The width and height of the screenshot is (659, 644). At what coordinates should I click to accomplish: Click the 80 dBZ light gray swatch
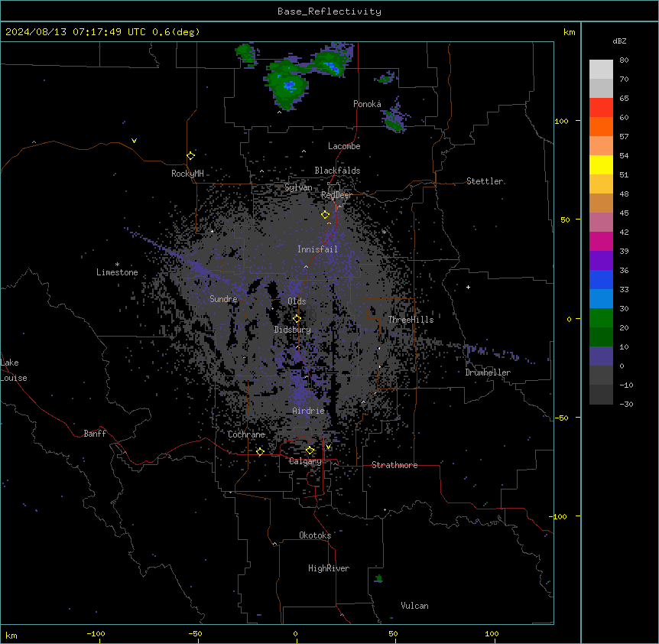point(601,69)
